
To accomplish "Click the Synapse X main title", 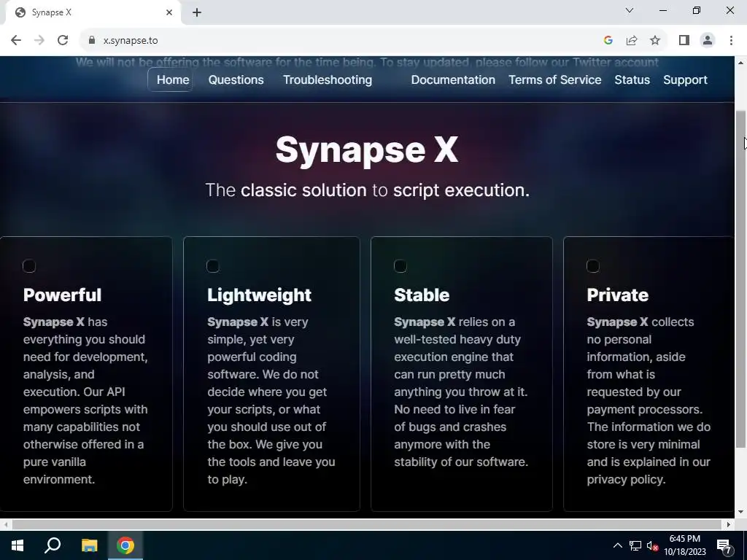I will coord(367,150).
